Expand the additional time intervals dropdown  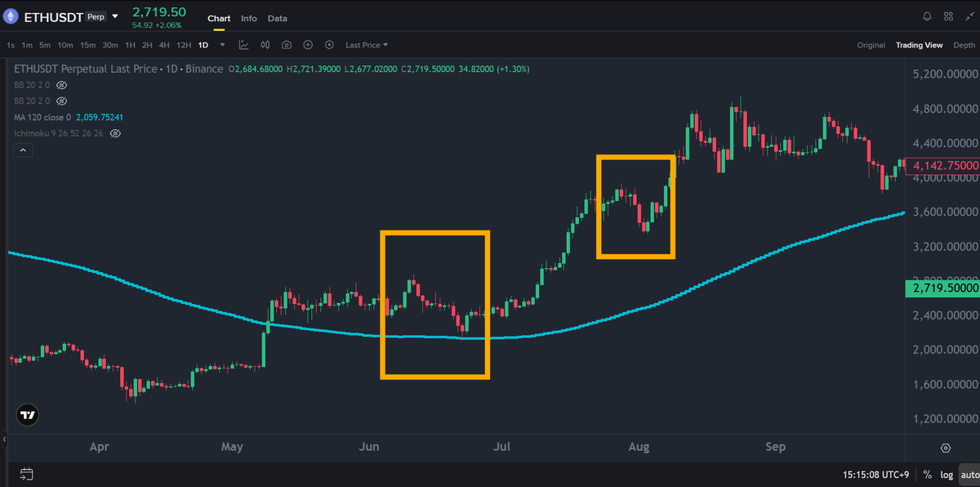point(222,45)
